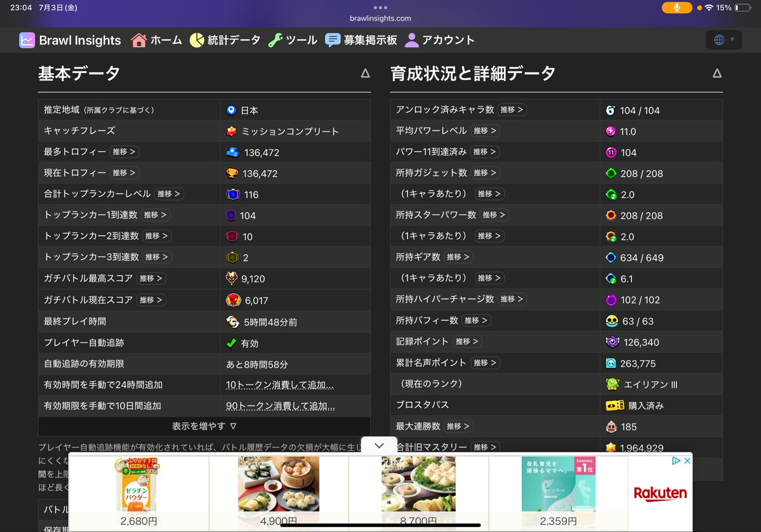Click the clock icon beside 5時間48分前
The image size is (761, 532).
pyautogui.click(x=233, y=322)
